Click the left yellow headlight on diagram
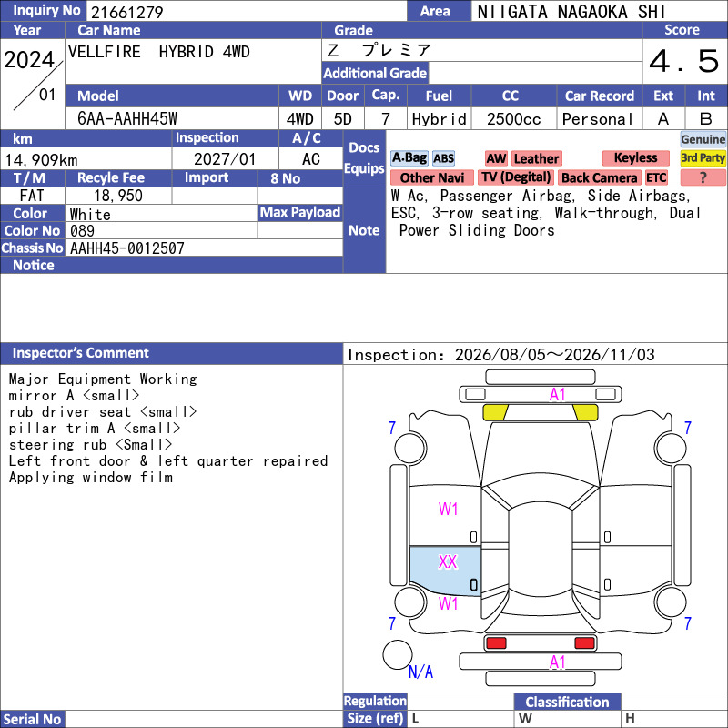The height and width of the screenshot is (728, 728). coord(495,412)
